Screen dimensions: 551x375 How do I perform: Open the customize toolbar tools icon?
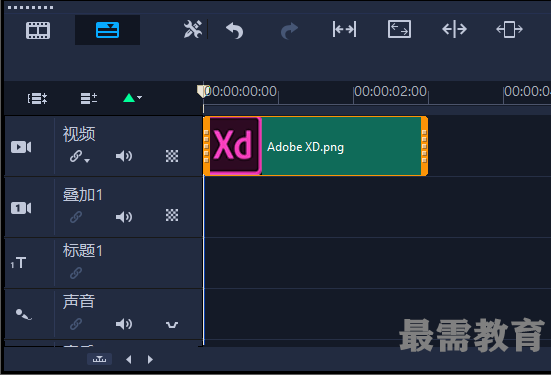click(x=193, y=29)
